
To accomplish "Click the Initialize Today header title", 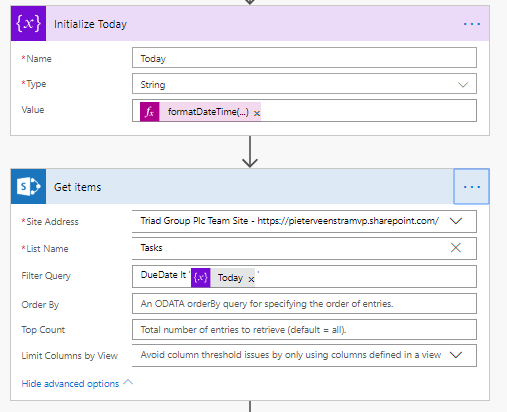I will [90, 24].
